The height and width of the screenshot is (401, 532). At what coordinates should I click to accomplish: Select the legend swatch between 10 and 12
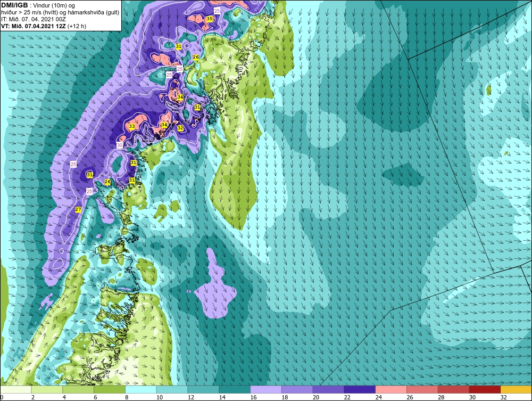[x=172, y=389]
